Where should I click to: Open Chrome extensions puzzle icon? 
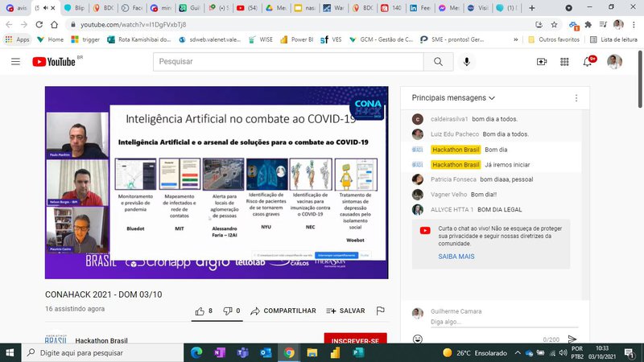coord(588,25)
